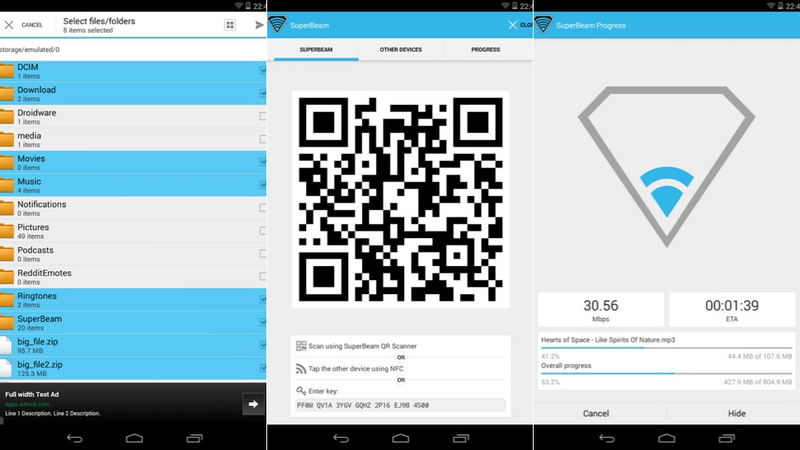Screen dimensions: 800x450
Task: Tap Recents in file picker navigation bar
Action: (x=194, y=438)
